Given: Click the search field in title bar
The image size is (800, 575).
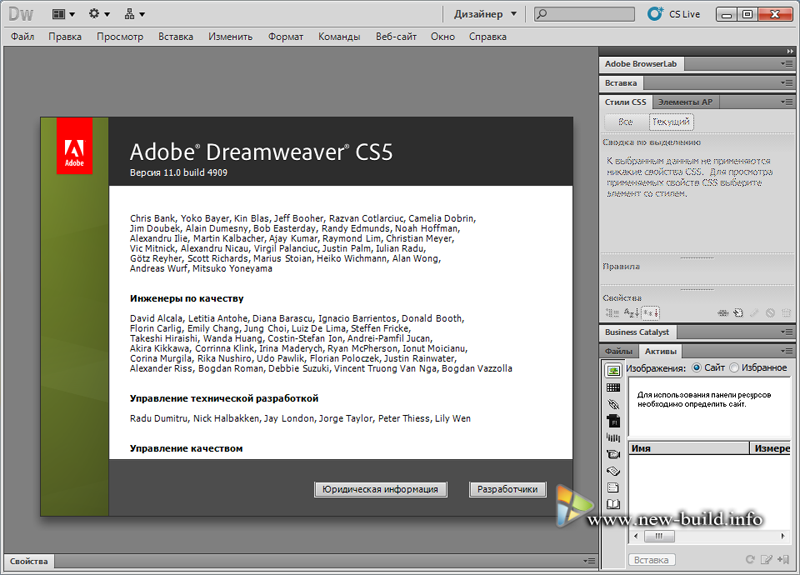Looking at the screenshot, I should [x=584, y=14].
